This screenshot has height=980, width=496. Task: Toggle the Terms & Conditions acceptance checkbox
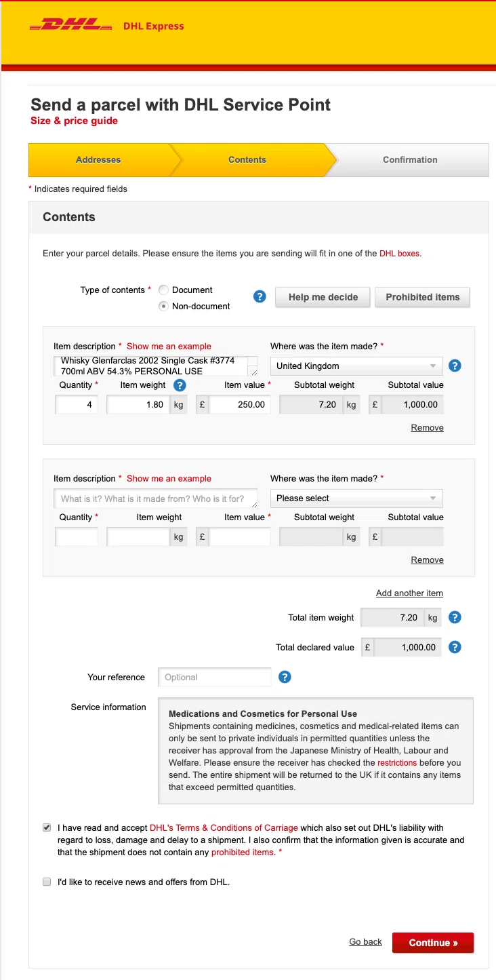coord(47,827)
